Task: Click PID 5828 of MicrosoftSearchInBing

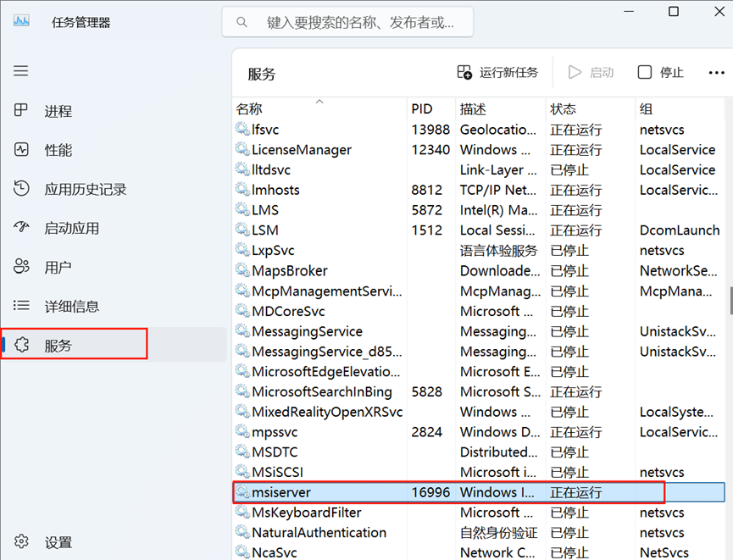Action: pyautogui.click(x=427, y=391)
